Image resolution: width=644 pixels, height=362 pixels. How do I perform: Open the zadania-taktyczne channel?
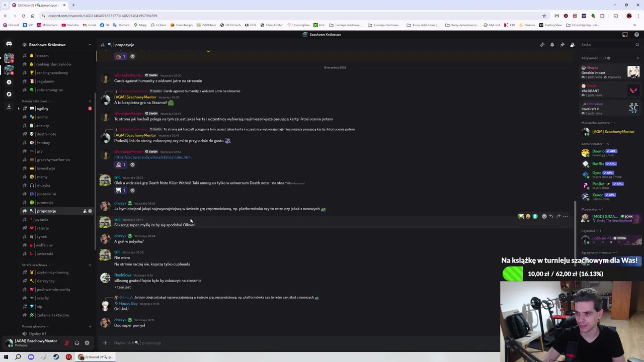(x=57, y=315)
